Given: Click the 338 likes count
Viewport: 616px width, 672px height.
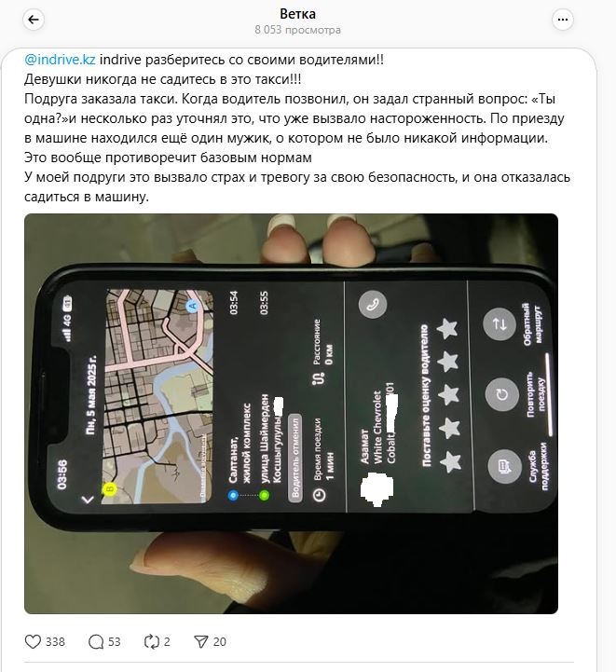Looking at the screenshot, I should click(55, 641).
